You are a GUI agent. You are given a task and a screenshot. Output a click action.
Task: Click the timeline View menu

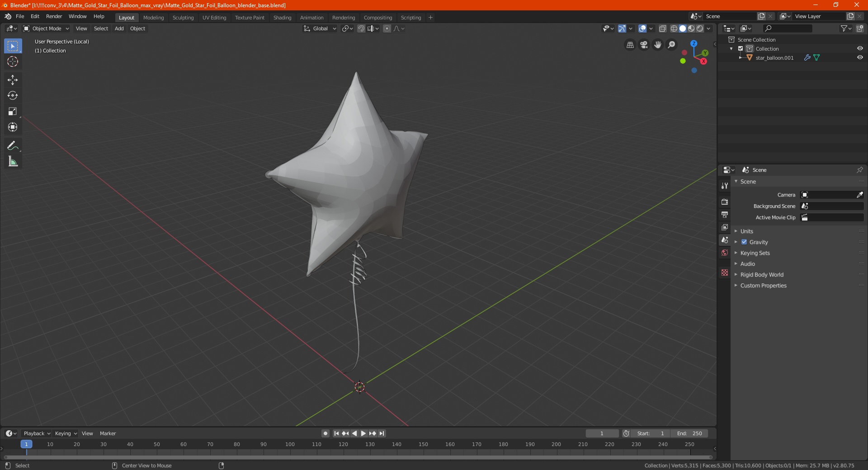(87, 433)
